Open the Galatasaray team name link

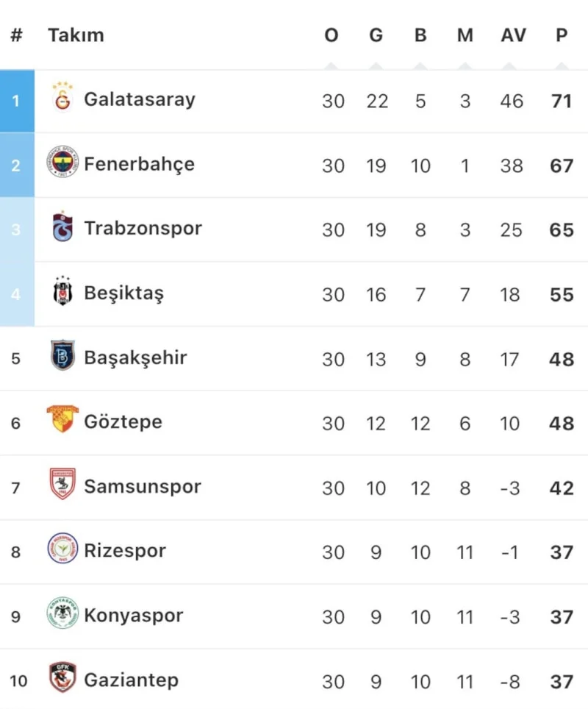coord(140,99)
